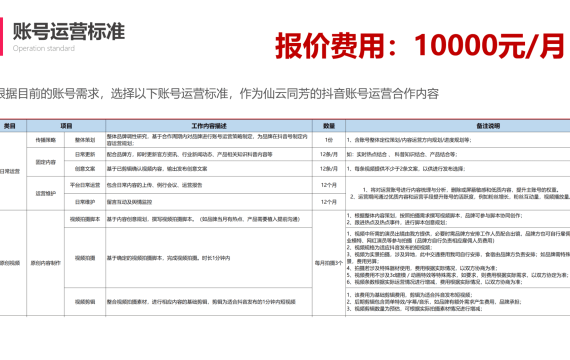Select the Operation standard subtitle text
570x360 pixels.
click(44, 48)
